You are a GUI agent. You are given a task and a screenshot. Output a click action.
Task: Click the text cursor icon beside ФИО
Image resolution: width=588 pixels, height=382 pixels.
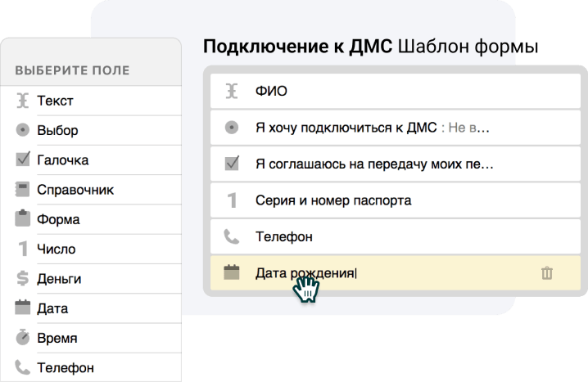[x=232, y=91]
